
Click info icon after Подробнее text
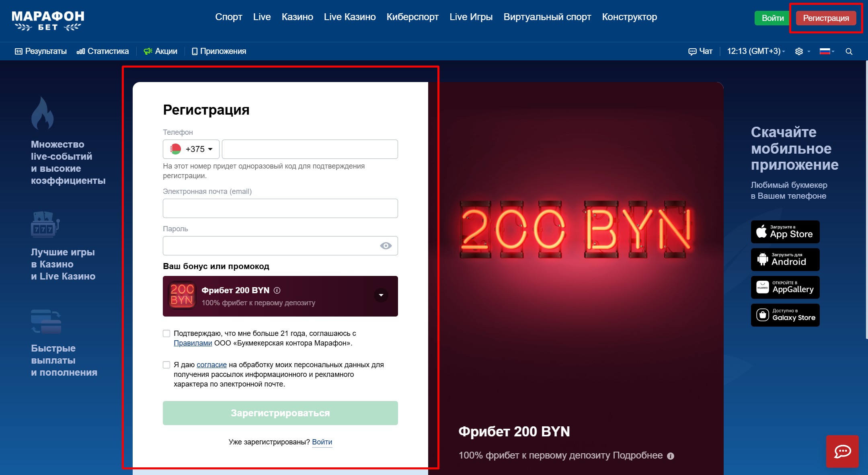(x=671, y=456)
